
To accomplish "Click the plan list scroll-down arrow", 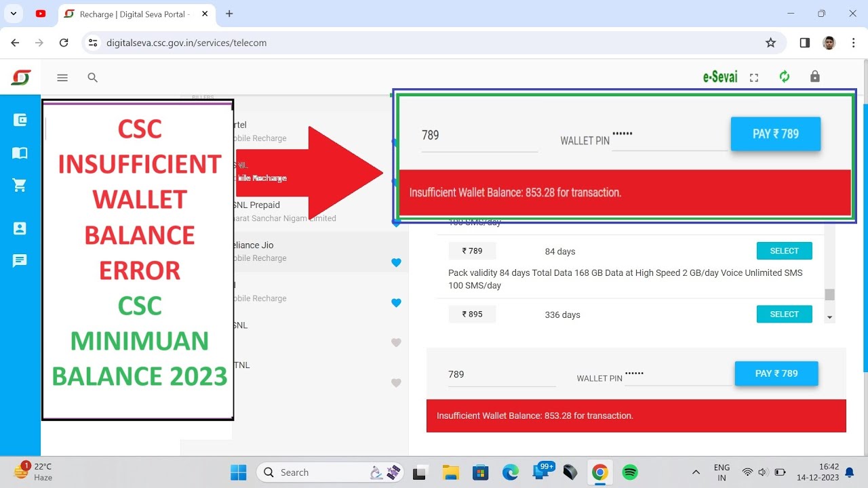I will tap(829, 317).
